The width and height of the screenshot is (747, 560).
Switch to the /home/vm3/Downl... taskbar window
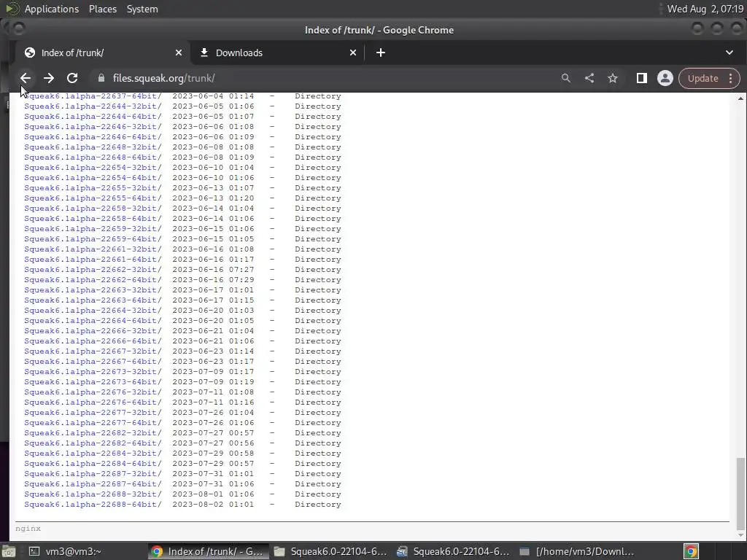click(x=576, y=551)
